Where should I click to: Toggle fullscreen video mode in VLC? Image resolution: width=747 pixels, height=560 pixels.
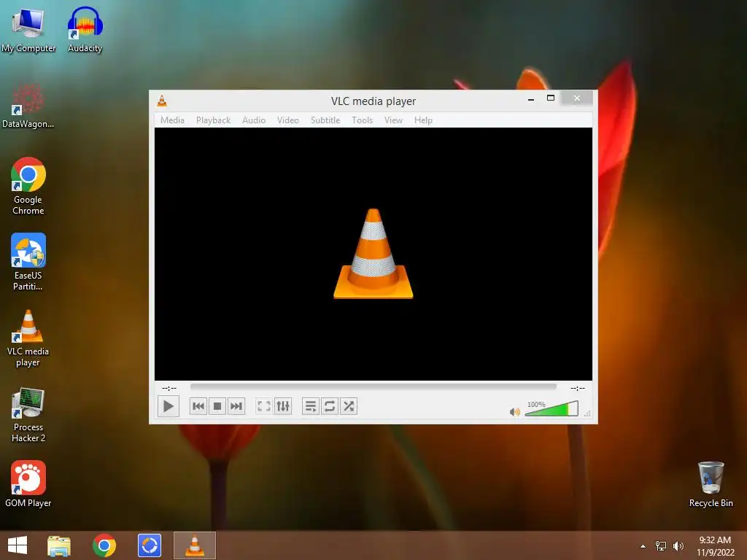pyautogui.click(x=264, y=406)
